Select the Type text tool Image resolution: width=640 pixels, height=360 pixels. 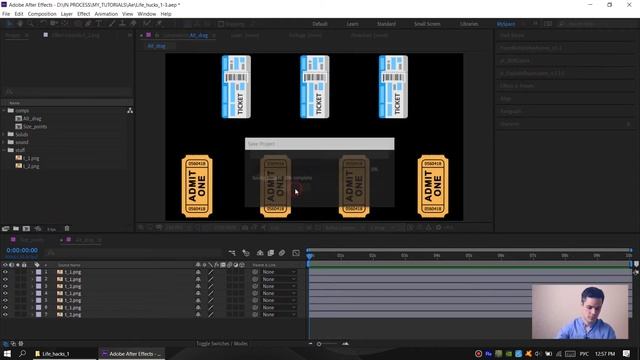pyautogui.click(x=99, y=24)
